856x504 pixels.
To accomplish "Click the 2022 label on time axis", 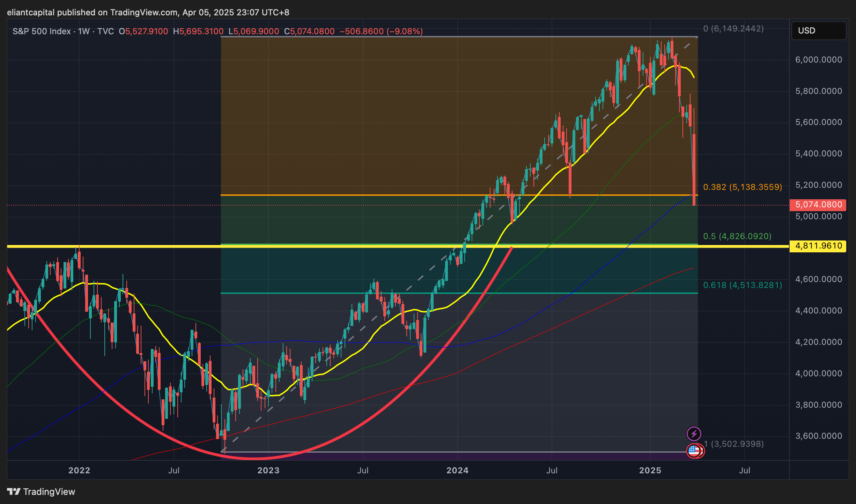I will coord(79,470).
